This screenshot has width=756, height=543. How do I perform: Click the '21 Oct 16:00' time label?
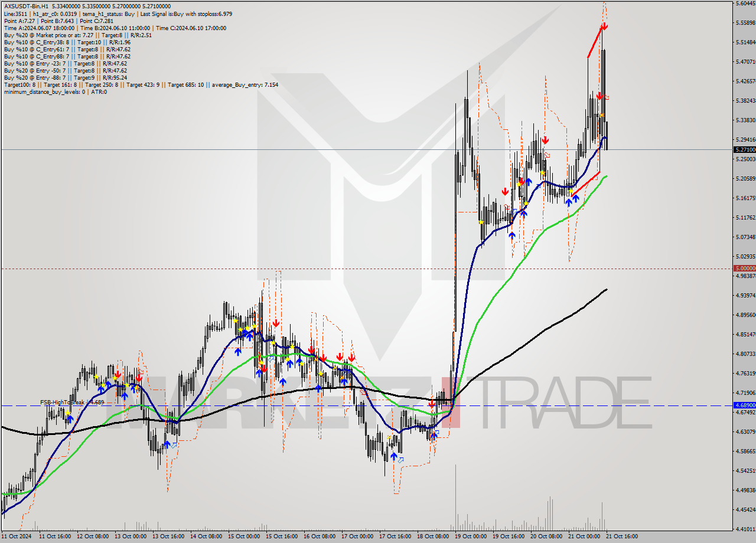point(622,537)
